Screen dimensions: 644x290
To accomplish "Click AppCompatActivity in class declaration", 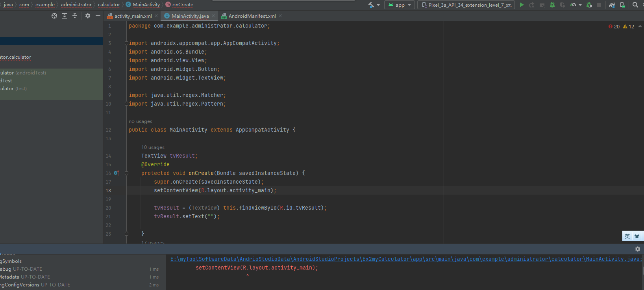I will point(262,130).
